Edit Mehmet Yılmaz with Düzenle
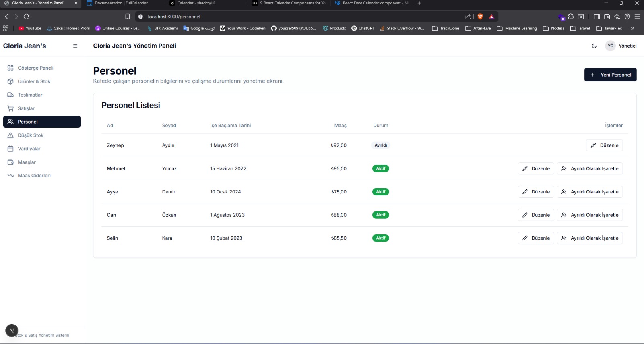This screenshot has width=644, height=344. click(x=536, y=169)
